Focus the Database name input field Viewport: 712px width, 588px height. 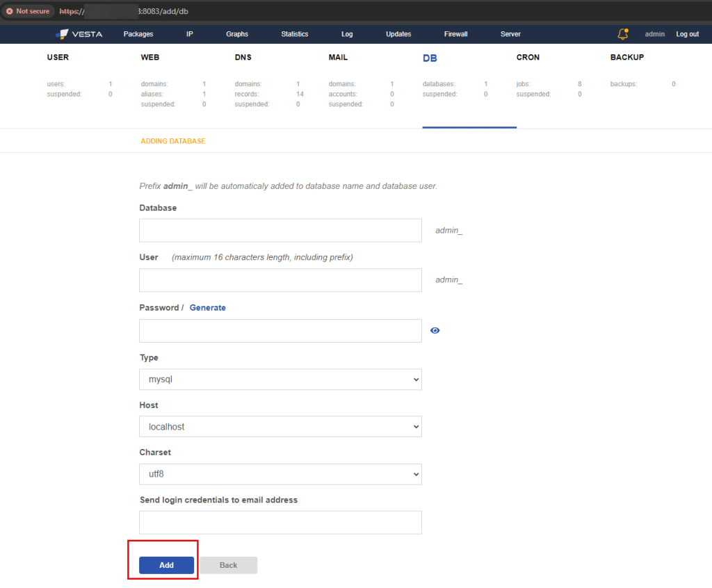point(280,231)
